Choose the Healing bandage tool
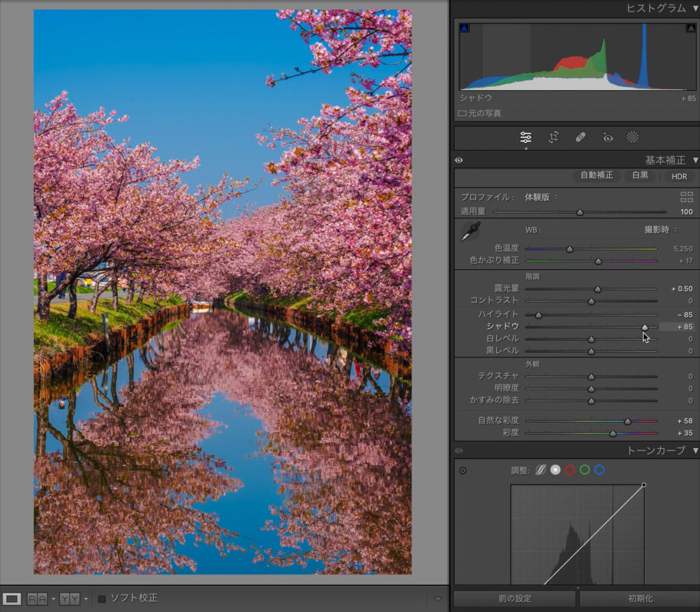Image resolution: width=700 pixels, height=612 pixels. click(580, 137)
